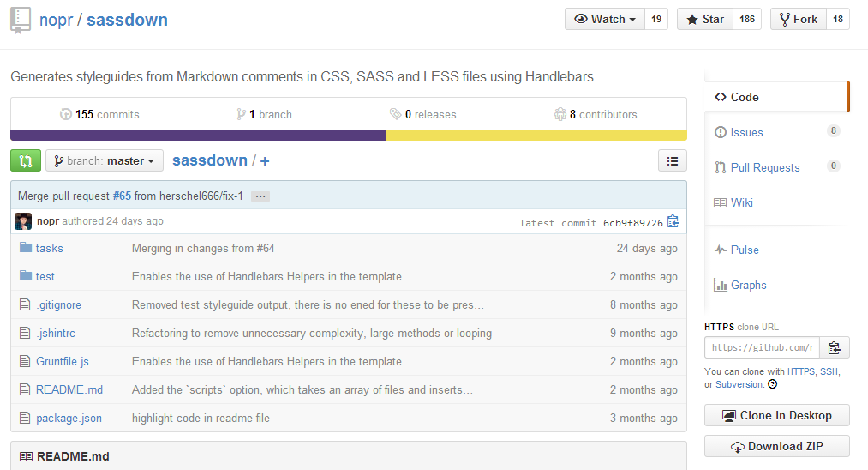868x470 pixels.
Task: Click the README.md header book icon
Action: [26, 456]
